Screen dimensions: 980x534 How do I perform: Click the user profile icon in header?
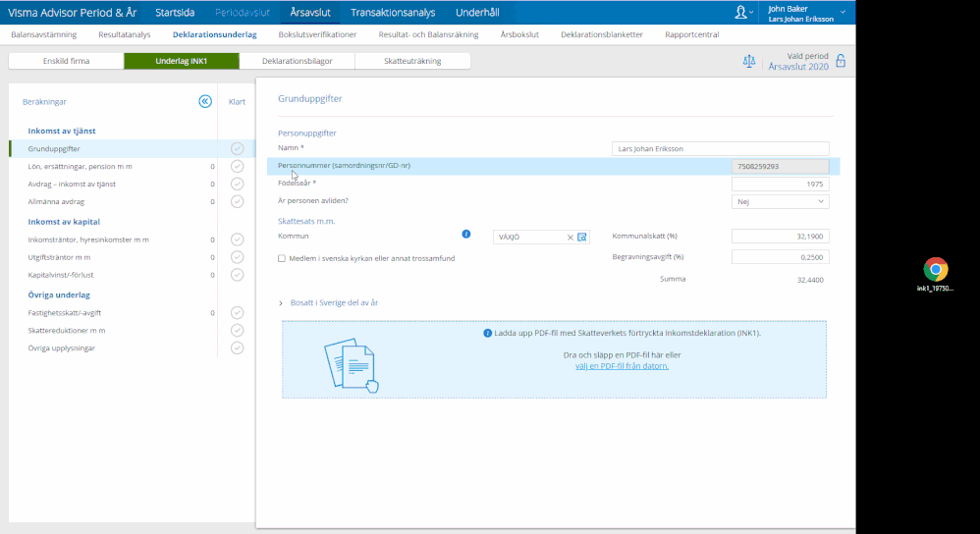741,12
